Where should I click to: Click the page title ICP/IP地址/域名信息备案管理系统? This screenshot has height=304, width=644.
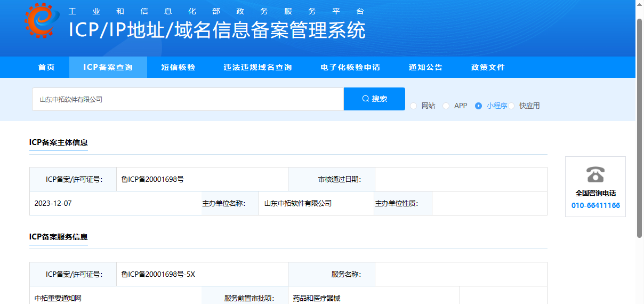pyautogui.click(x=217, y=30)
